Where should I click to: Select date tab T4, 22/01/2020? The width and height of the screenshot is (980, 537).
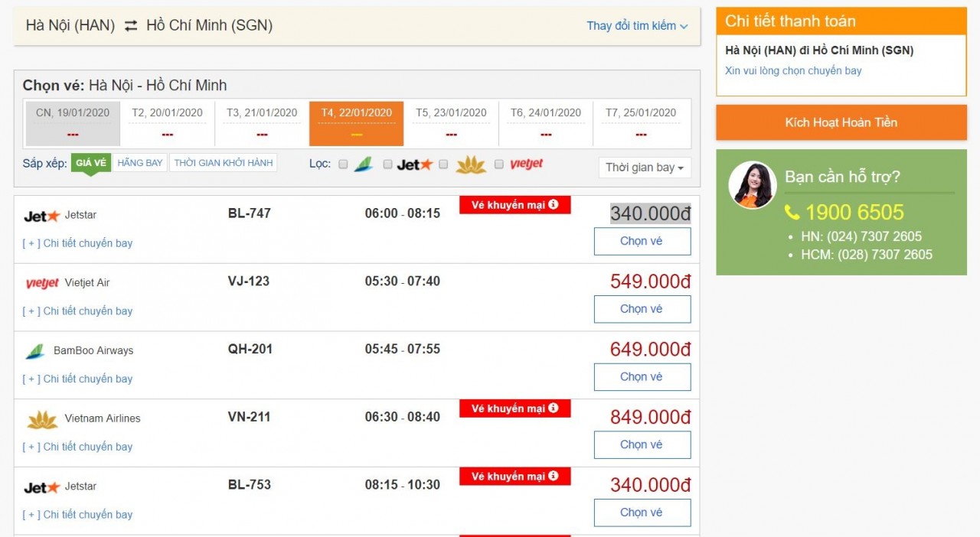[x=356, y=123]
